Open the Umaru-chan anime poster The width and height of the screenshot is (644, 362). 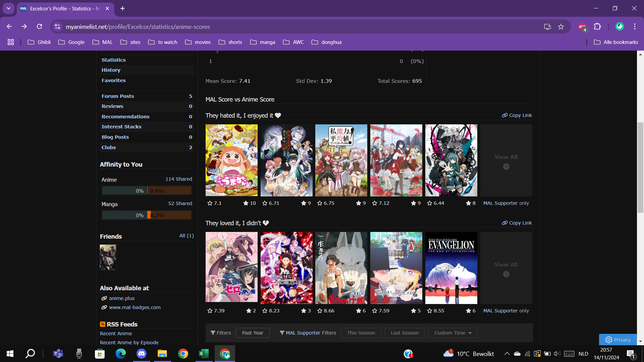pyautogui.click(x=231, y=160)
